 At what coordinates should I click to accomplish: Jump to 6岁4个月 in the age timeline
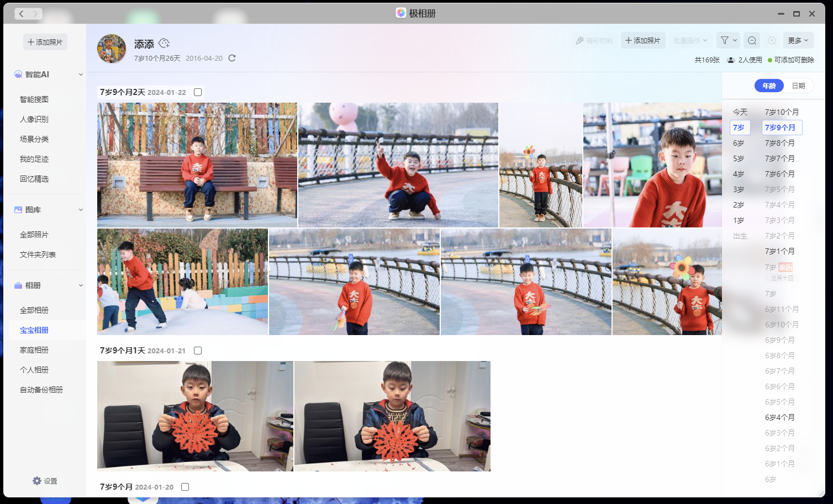[779, 417]
